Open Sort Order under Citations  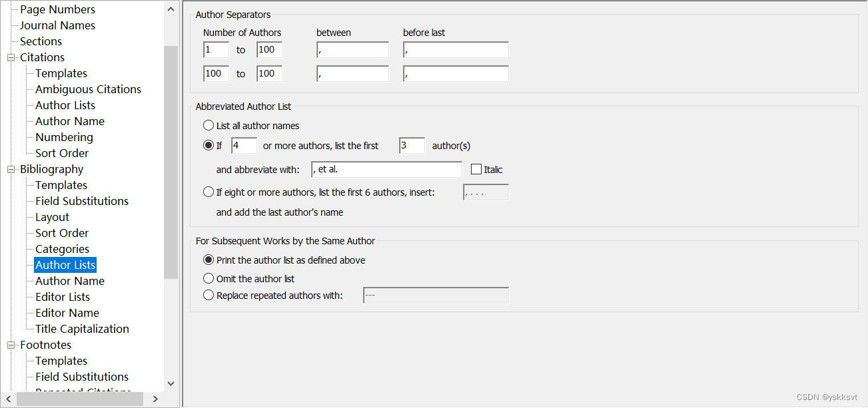[x=62, y=153]
